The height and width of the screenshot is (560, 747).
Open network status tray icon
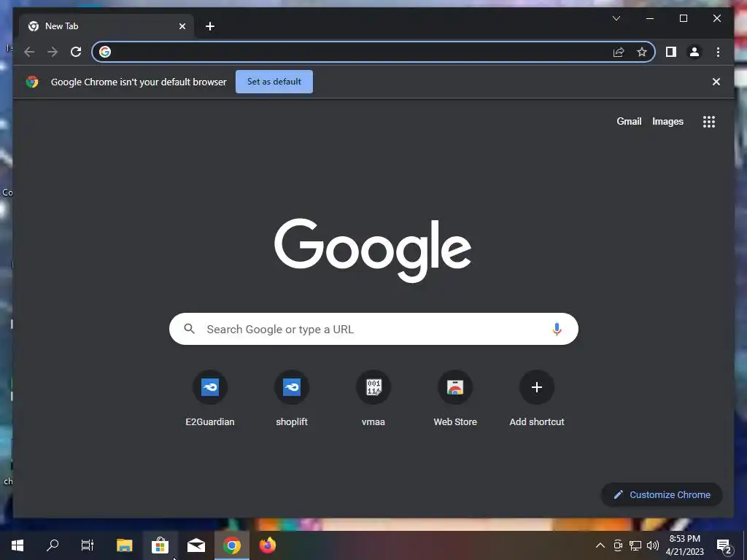[x=635, y=545]
